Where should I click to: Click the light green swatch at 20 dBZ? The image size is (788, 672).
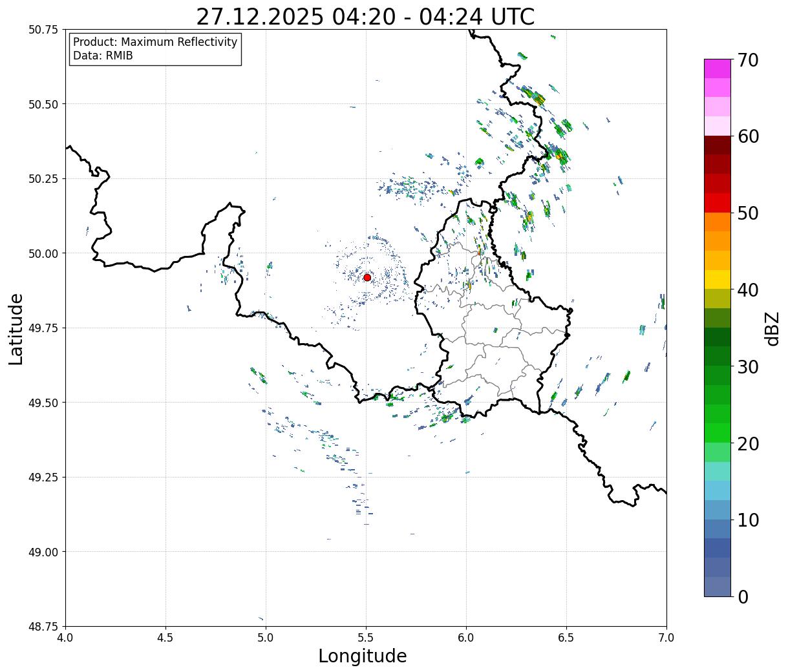click(x=718, y=452)
